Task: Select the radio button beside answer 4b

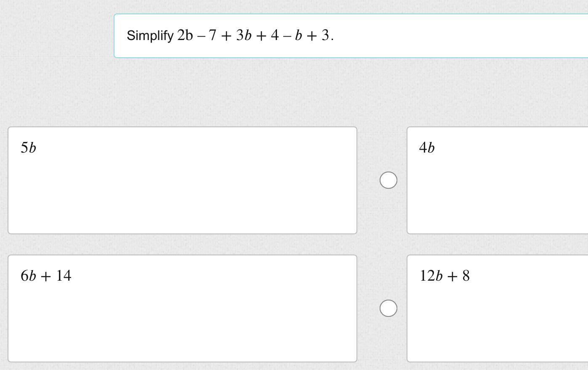Action: [x=388, y=180]
